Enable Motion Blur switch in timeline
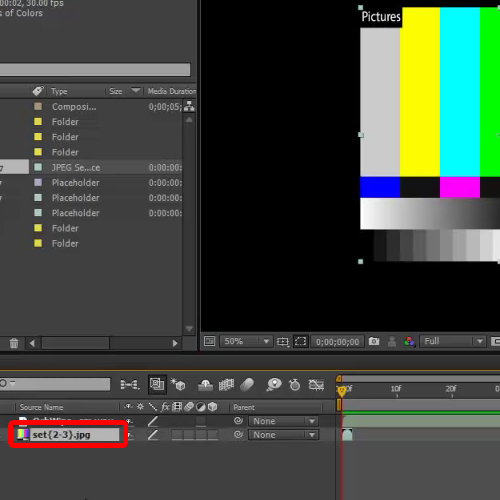Image resolution: width=500 pixels, height=500 pixels. [247, 385]
